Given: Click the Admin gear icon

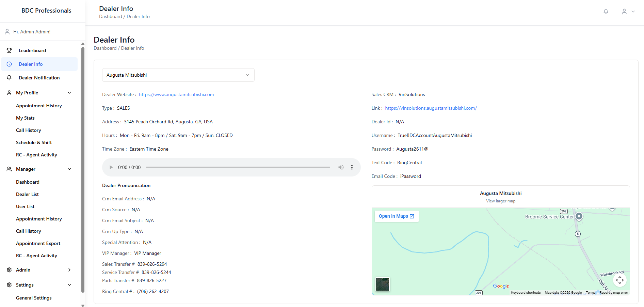Looking at the screenshot, I should [9, 270].
